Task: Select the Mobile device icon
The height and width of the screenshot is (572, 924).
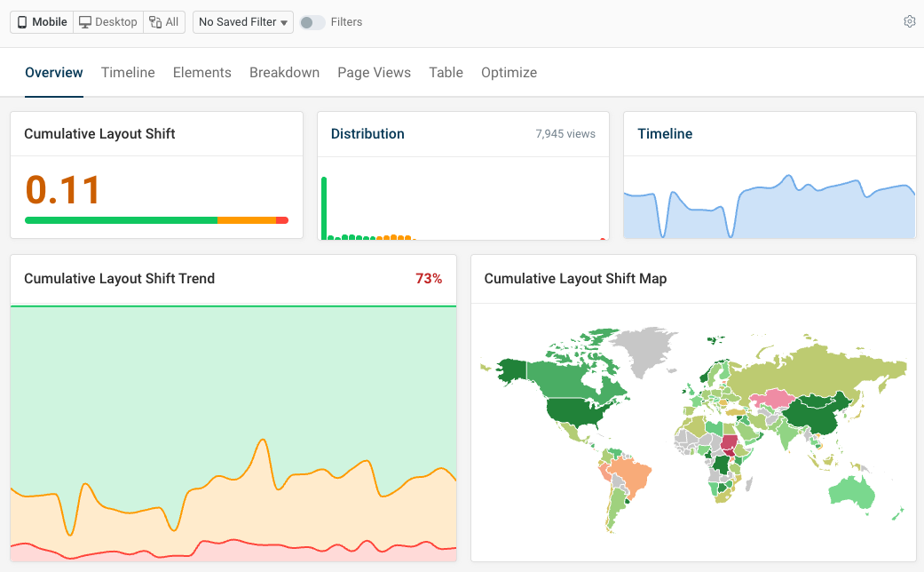Action: [41, 21]
